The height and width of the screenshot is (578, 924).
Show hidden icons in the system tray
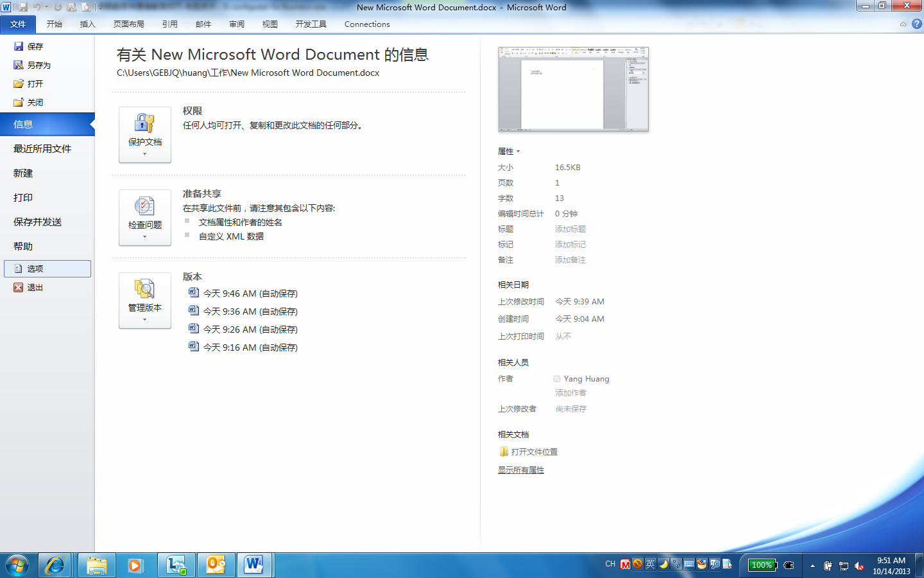click(x=812, y=566)
